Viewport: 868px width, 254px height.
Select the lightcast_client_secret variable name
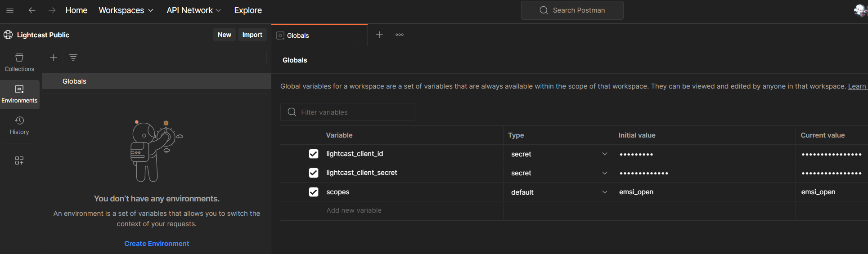[362, 173]
